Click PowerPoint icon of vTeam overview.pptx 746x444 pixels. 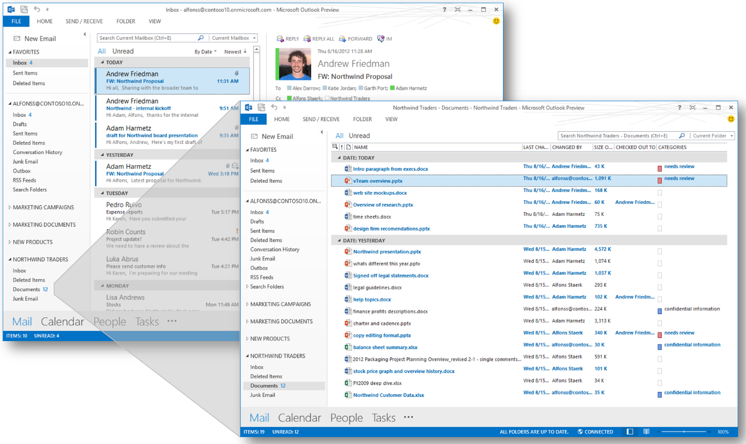(348, 180)
